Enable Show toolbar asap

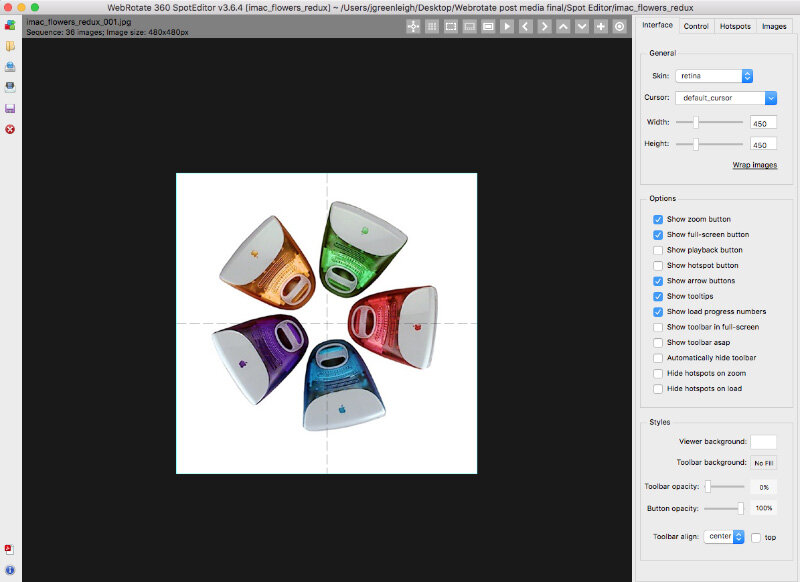[x=658, y=342]
